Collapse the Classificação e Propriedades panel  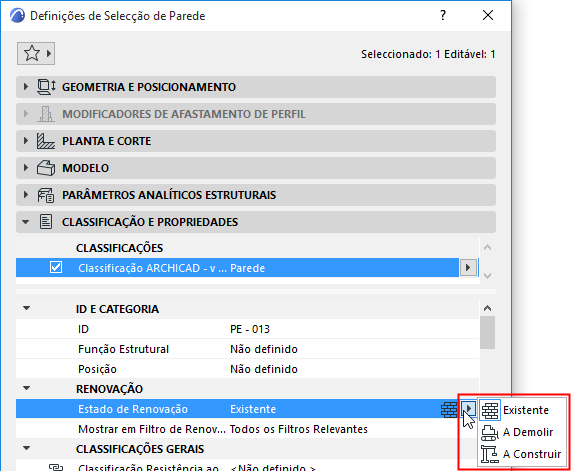click(x=25, y=222)
